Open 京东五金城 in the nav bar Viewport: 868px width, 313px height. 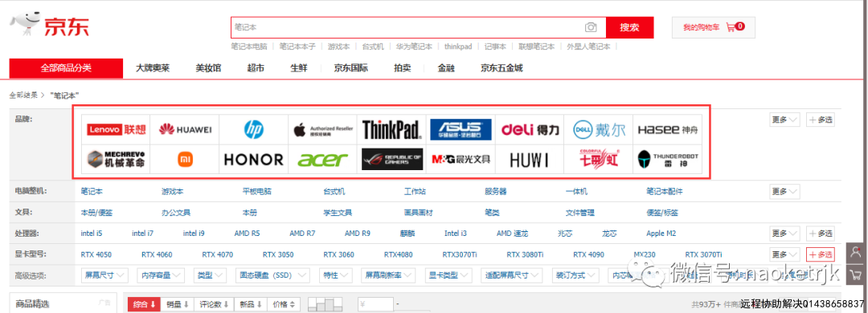click(x=502, y=68)
